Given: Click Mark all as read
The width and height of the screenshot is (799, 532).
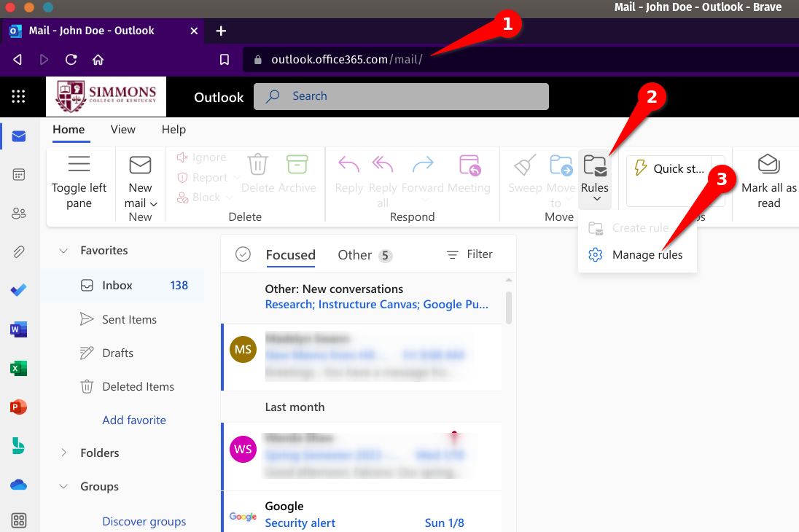Looking at the screenshot, I should coord(768,181).
